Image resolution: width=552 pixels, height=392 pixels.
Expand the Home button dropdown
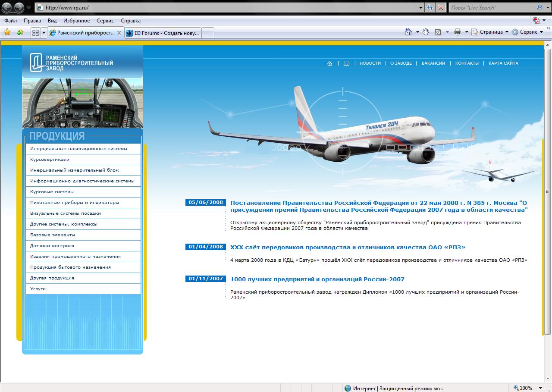pos(417,32)
